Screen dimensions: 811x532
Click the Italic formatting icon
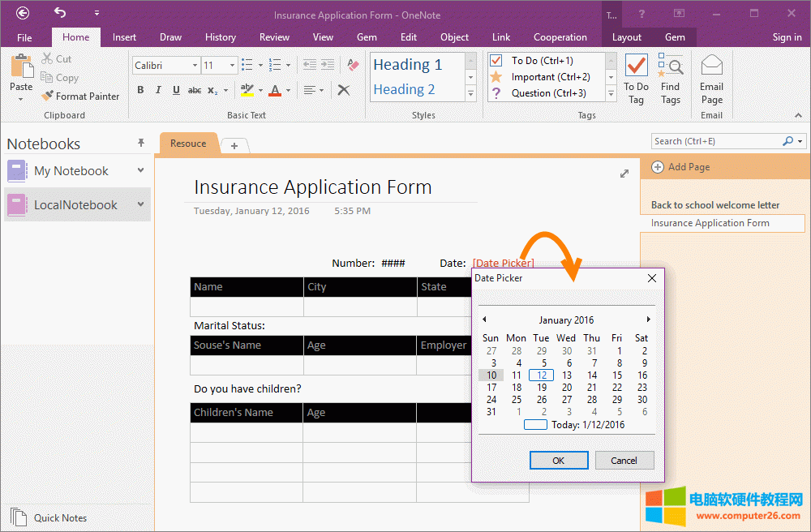pyautogui.click(x=158, y=90)
